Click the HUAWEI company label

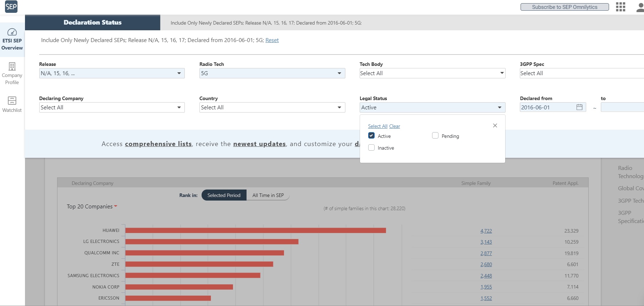pyautogui.click(x=111, y=230)
